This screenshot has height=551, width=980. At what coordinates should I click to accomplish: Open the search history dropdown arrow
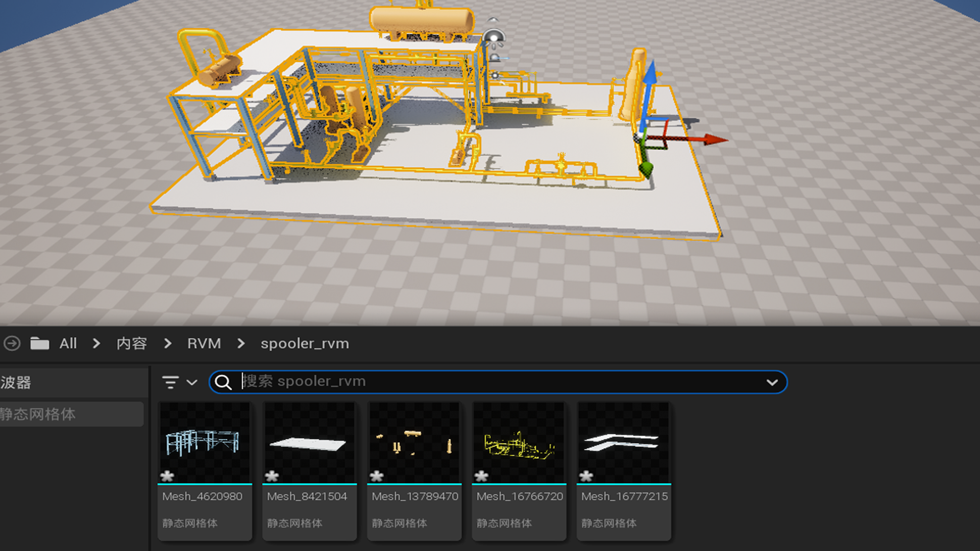point(772,382)
